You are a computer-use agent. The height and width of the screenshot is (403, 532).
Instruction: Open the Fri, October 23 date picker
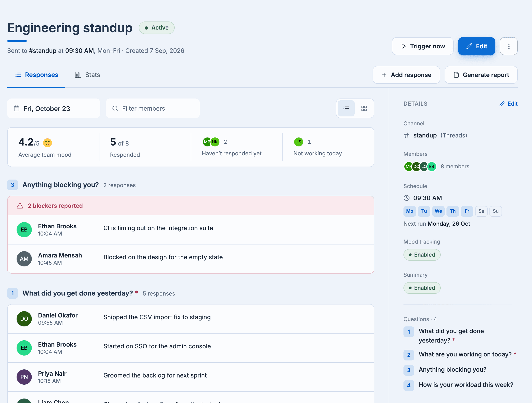(x=54, y=108)
